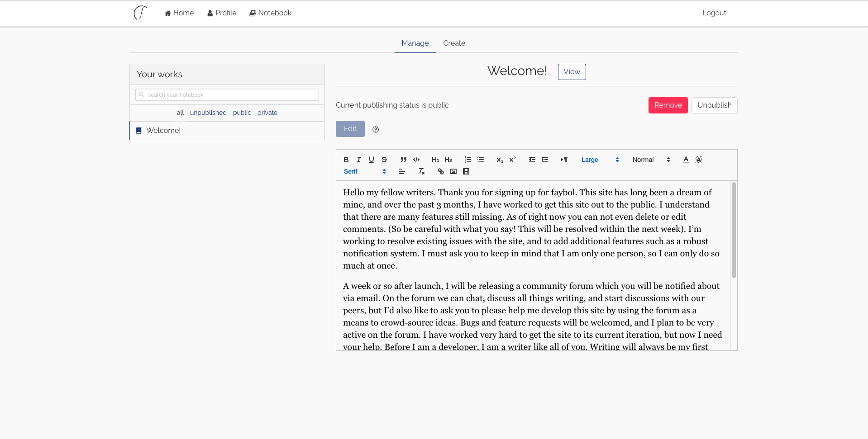
Task: Click the Logout link
Action: (714, 13)
